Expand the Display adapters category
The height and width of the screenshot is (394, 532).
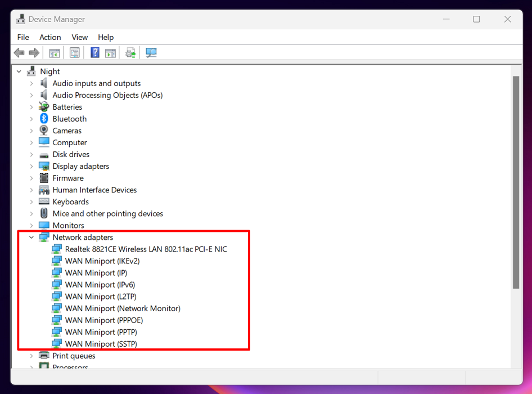(31, 166)
